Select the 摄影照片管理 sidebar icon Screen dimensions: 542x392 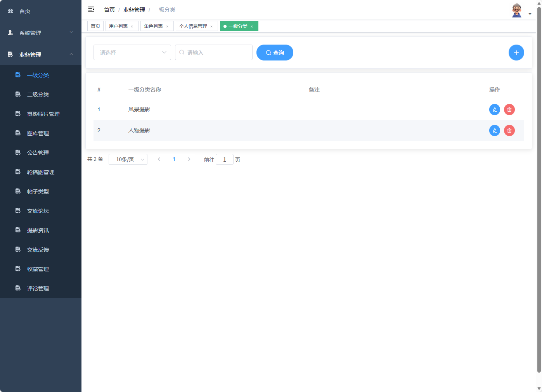pyautogui.click(x=18, y=114)
